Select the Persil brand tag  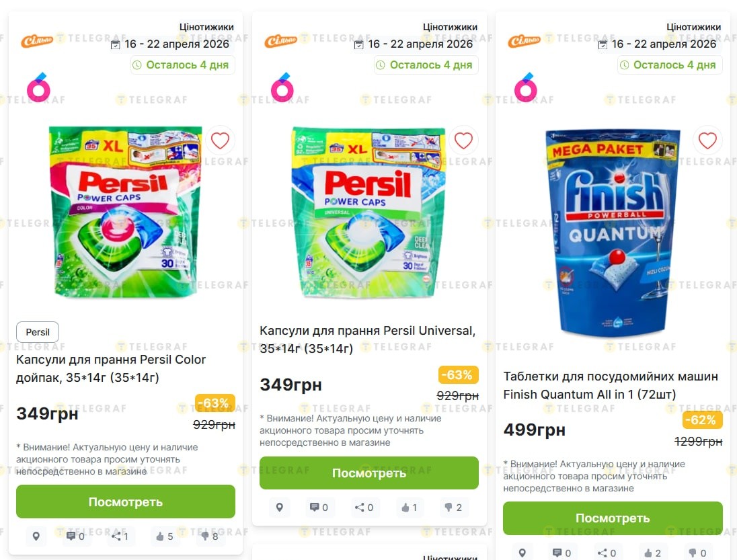point(38,332)
